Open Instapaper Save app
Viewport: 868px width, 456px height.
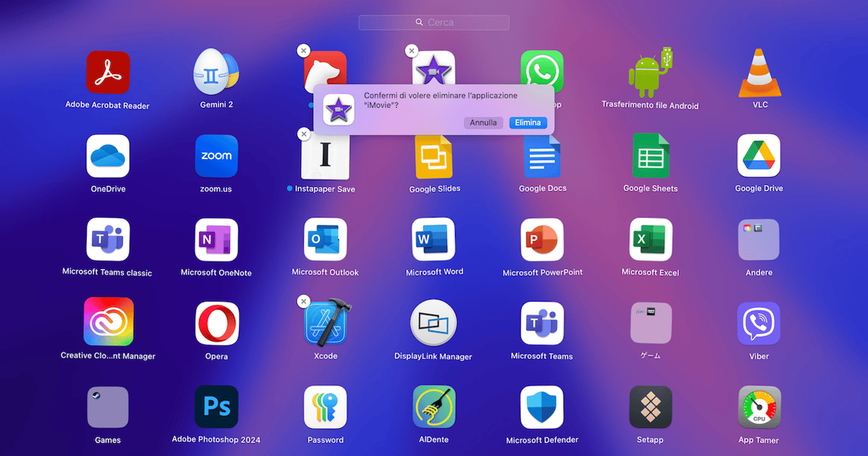click(x=325, y=156)
